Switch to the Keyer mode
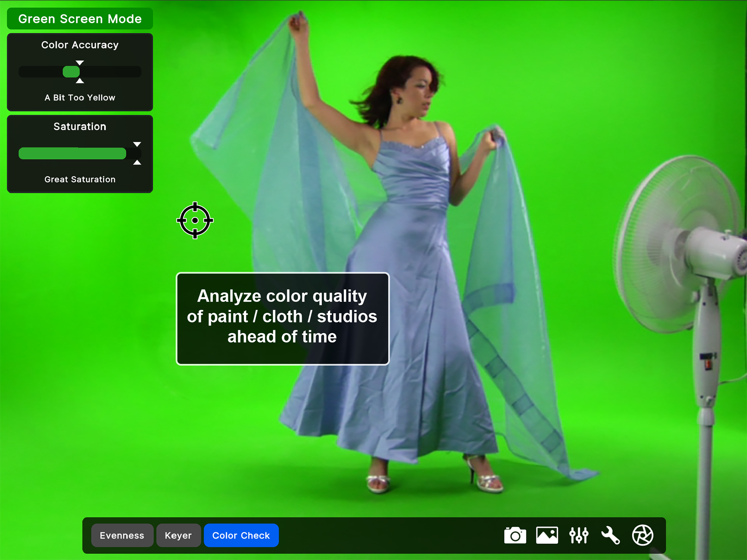Viewport: 747px width, 560px height. [178, 535]
